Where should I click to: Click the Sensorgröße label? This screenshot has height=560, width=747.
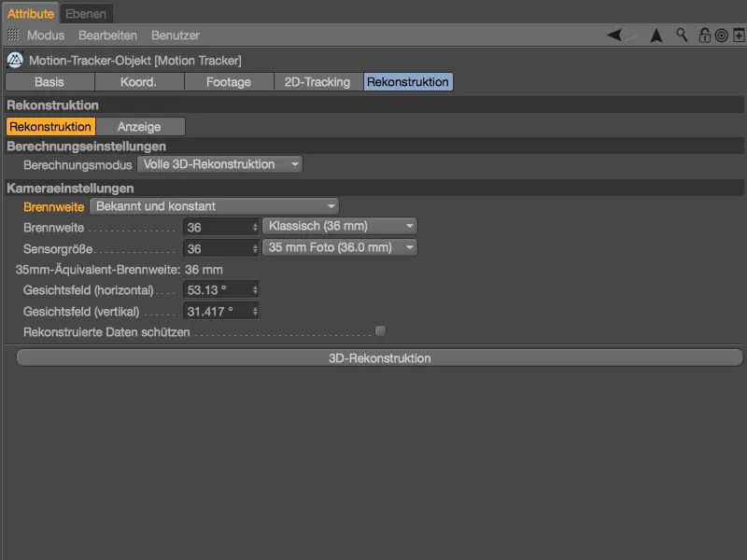58,248
